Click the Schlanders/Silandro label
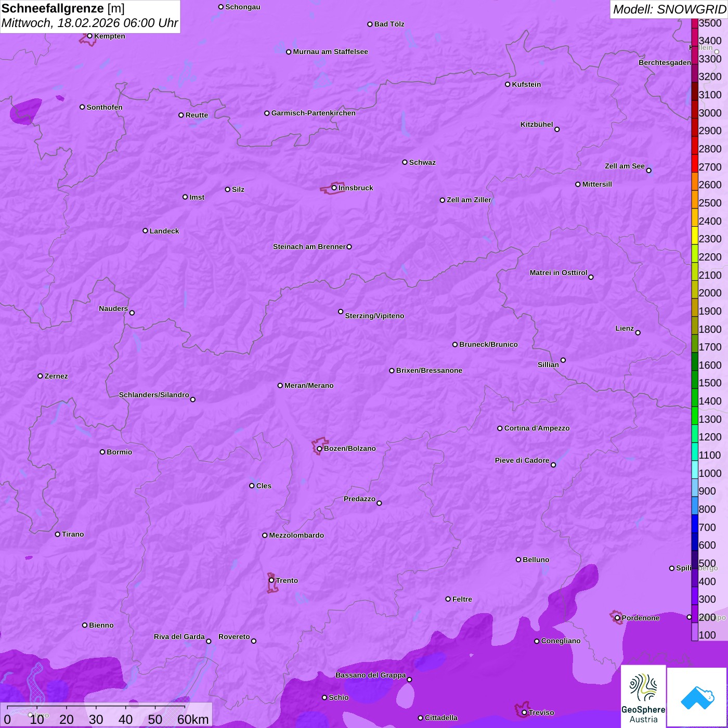728x728 pixels. tap(154, 395)
